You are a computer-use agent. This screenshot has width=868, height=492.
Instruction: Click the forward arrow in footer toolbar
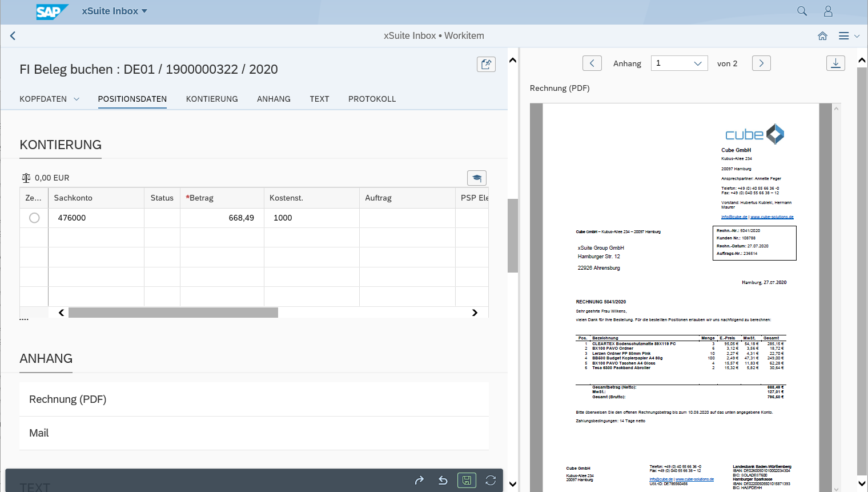(419, 481)
